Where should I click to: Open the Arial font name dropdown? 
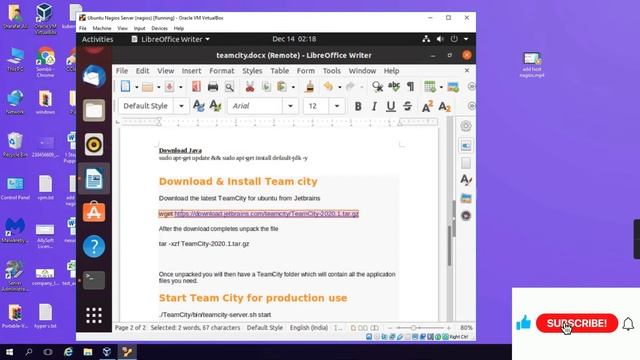pyautogui.click(x=290, y=106)
